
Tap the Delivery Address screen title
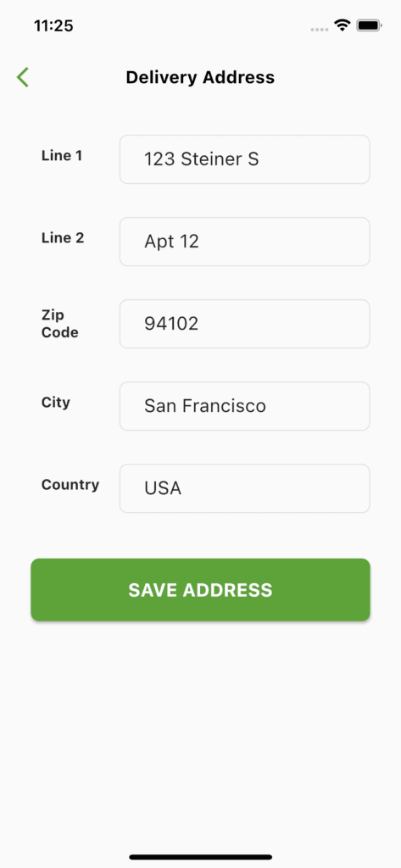tap(200, 77)
